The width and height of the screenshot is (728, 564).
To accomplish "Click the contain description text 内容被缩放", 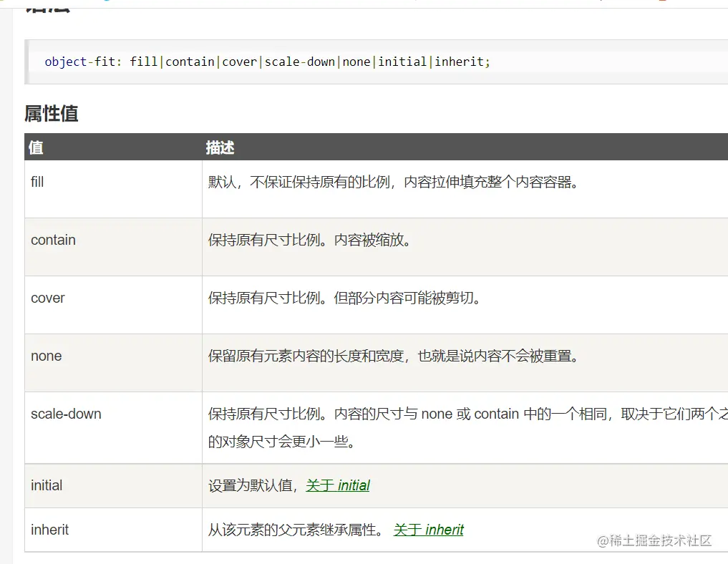I will tap(372, 240).
